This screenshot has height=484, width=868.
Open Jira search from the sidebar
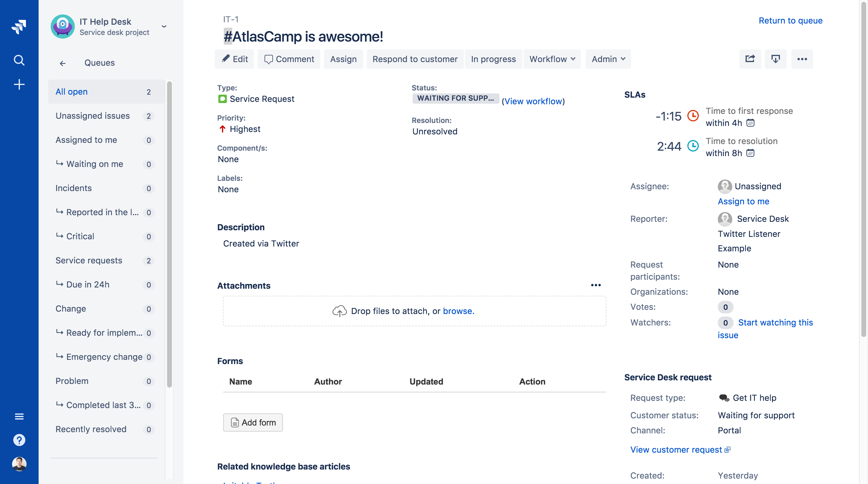coord(19,60)
